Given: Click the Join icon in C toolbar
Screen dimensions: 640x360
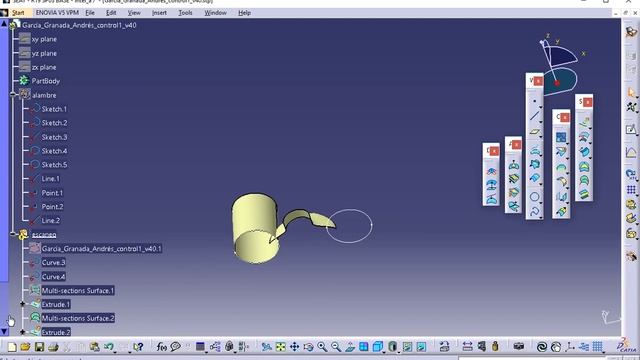Looking at the screenshot, I should tap(561, 137).
